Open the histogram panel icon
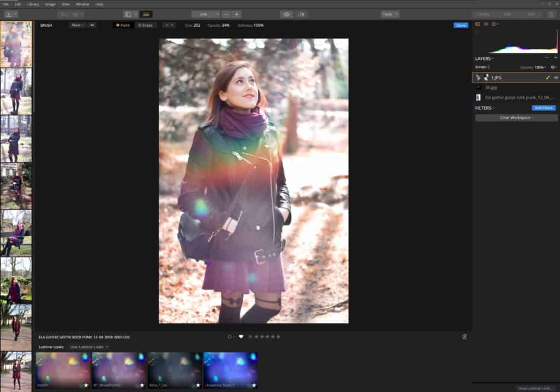 coord(477,24)
